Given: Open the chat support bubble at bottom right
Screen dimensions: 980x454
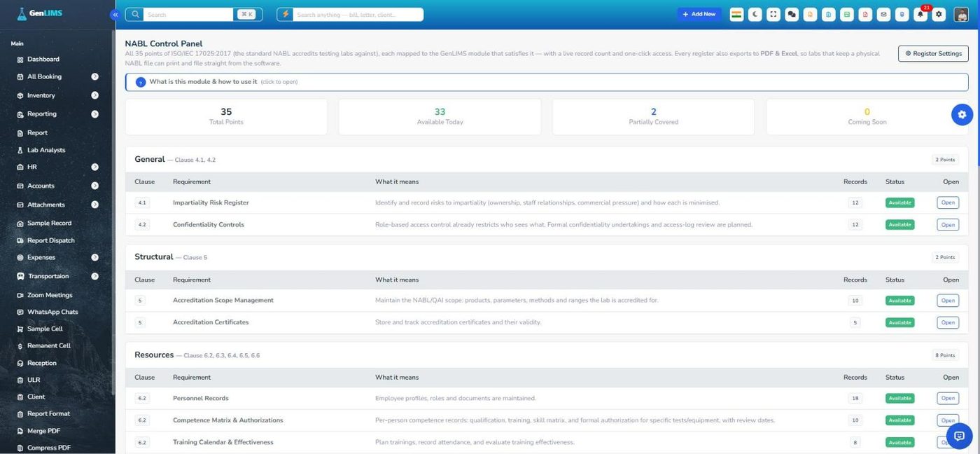Looking at the screenshot, I should 959,436.
